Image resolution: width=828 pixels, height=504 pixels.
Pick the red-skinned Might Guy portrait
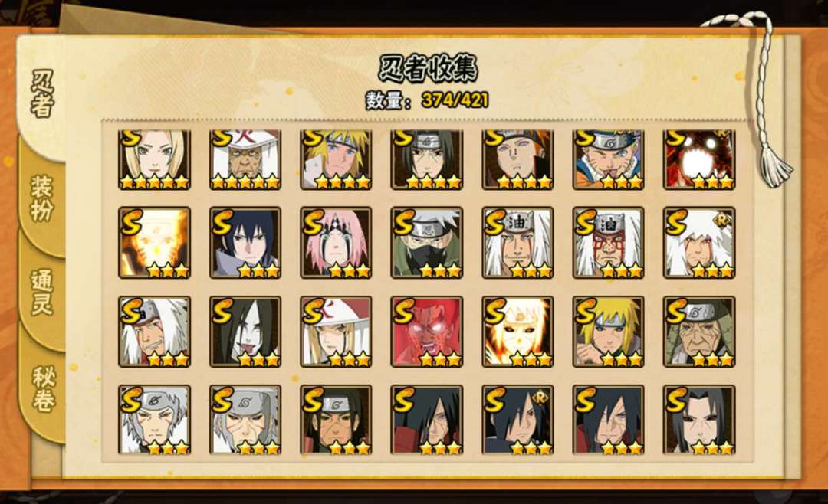point(427,332)
